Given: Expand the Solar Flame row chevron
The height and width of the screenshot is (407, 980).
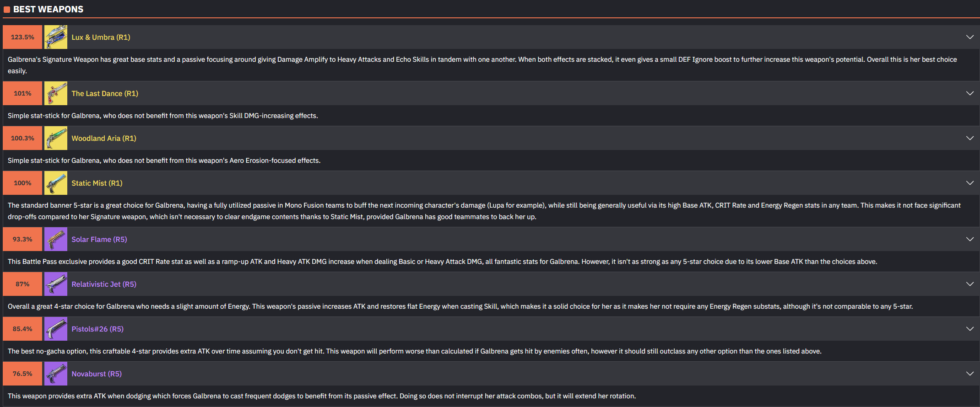Looking at the screenshot, I should click(969, 239).
